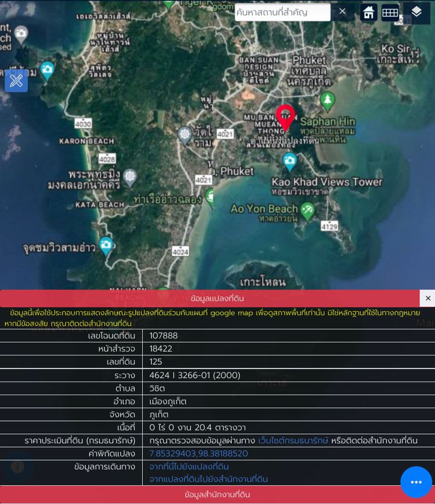
Task: Clear the search box with the X button
Action: tap(342, 12)
